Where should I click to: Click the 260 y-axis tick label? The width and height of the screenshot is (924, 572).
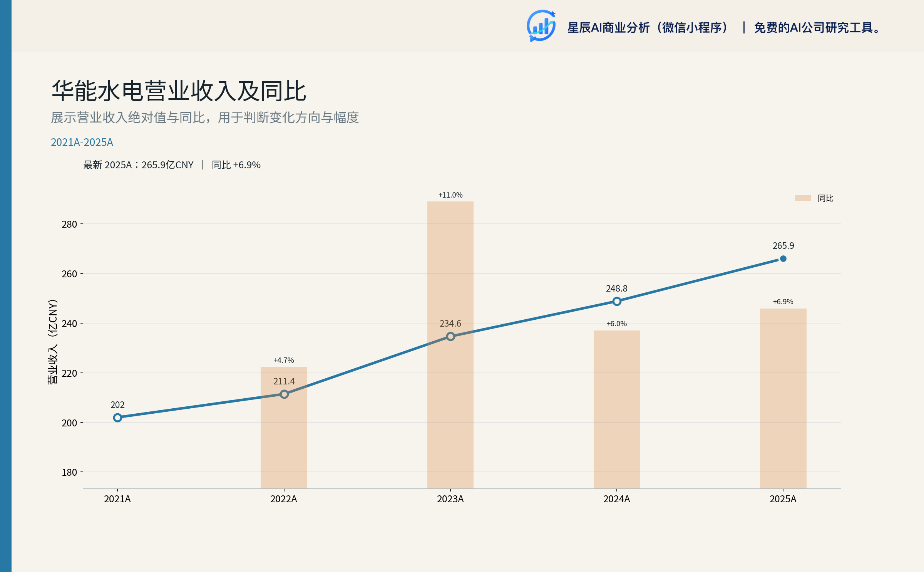pyautogui.click(x=69, y=274)
